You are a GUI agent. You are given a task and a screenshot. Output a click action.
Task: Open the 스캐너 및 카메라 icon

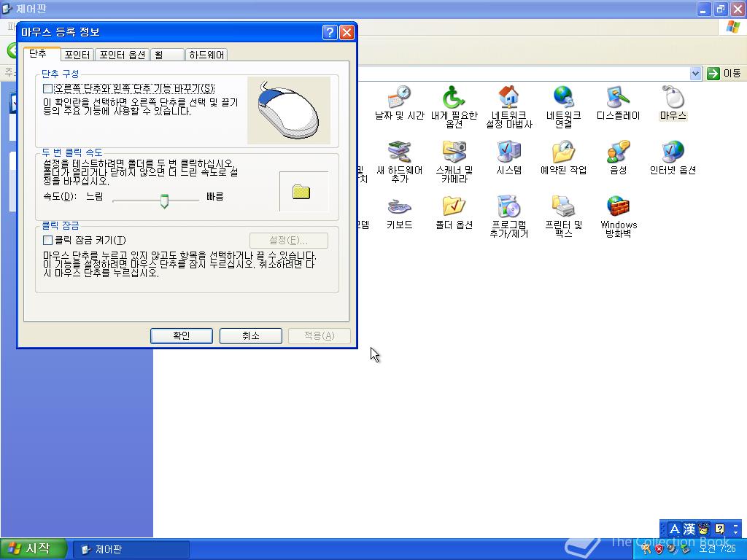point(454,162)
